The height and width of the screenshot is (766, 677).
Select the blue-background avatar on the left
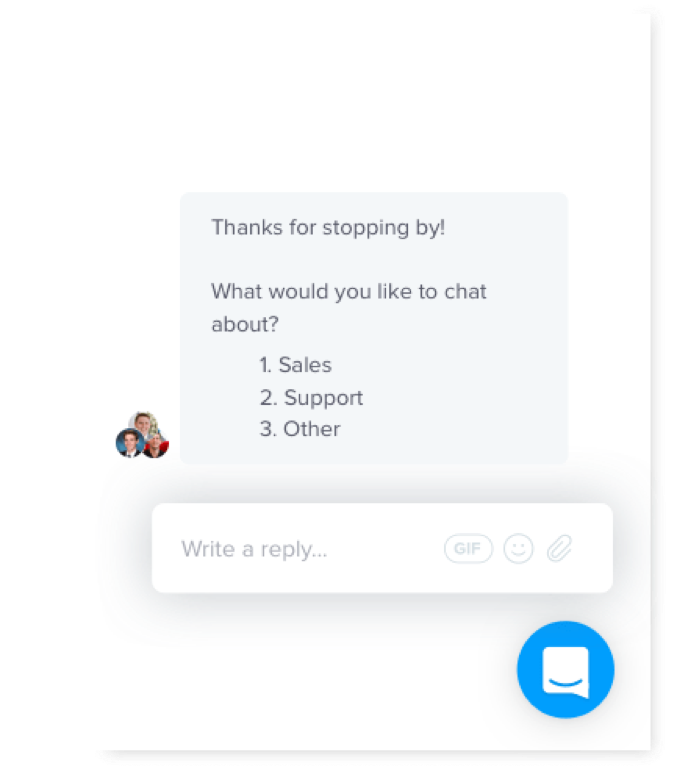(129, 443)
